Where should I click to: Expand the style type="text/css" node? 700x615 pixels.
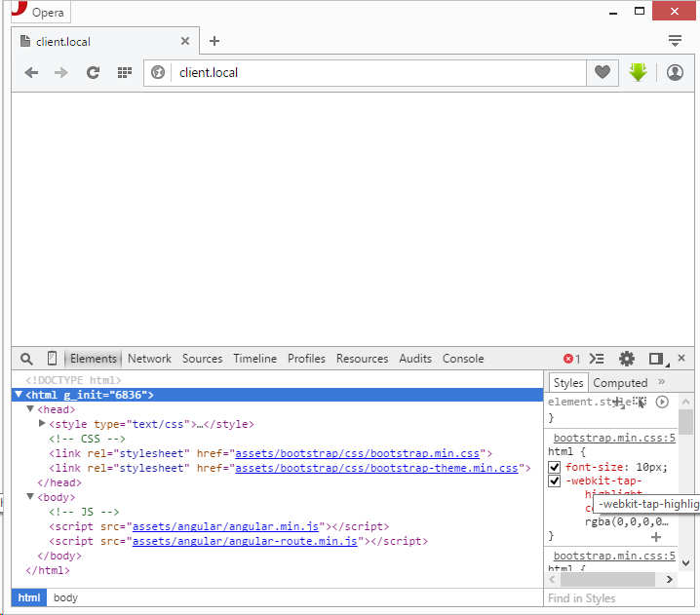tap(42, 424)
